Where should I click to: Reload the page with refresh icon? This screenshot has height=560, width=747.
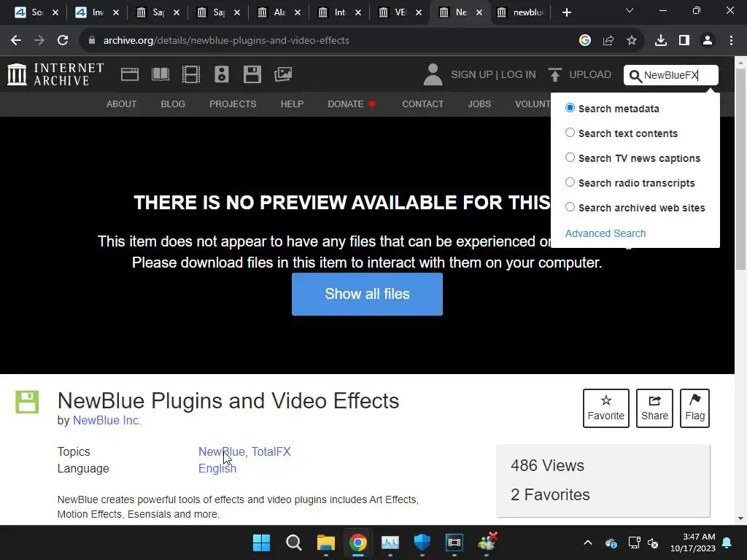(63, 41)
